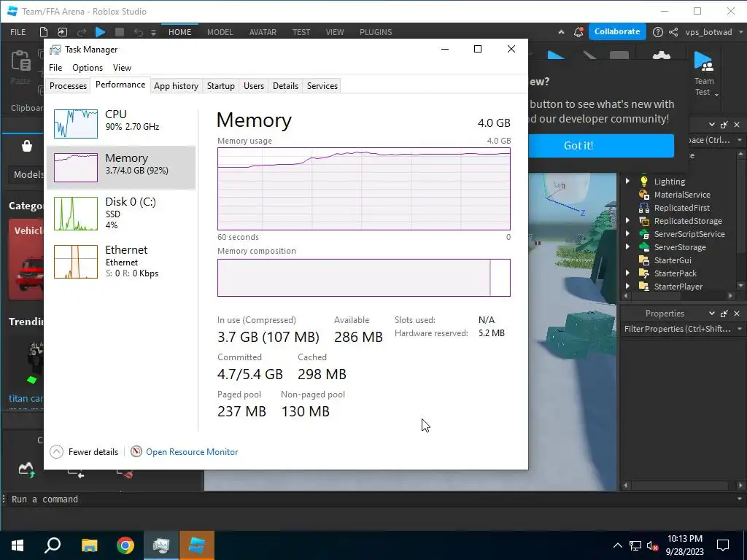Image resolution: width=747 pixels, height=560 pixels.
Task: Select the CPU performance graph
Action: click(76, 123)
